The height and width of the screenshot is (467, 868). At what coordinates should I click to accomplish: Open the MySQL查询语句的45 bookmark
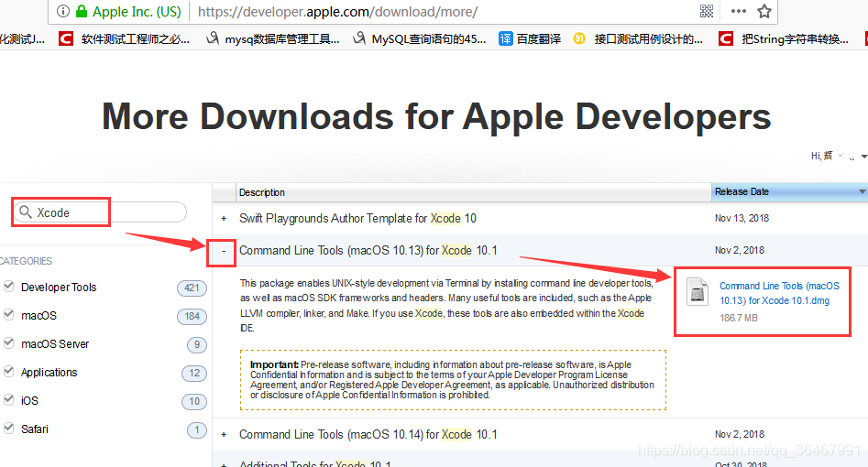420,38
